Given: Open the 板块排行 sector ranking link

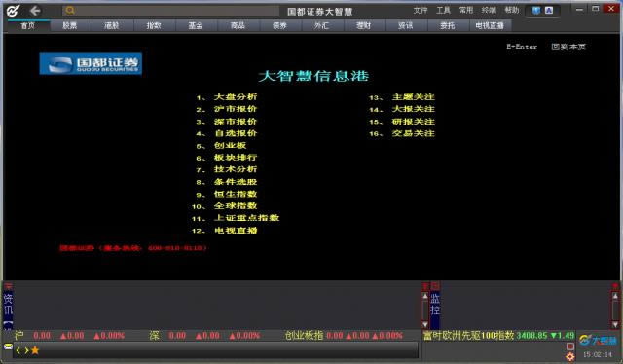Looking at the screenshot, I should (236, 158).
